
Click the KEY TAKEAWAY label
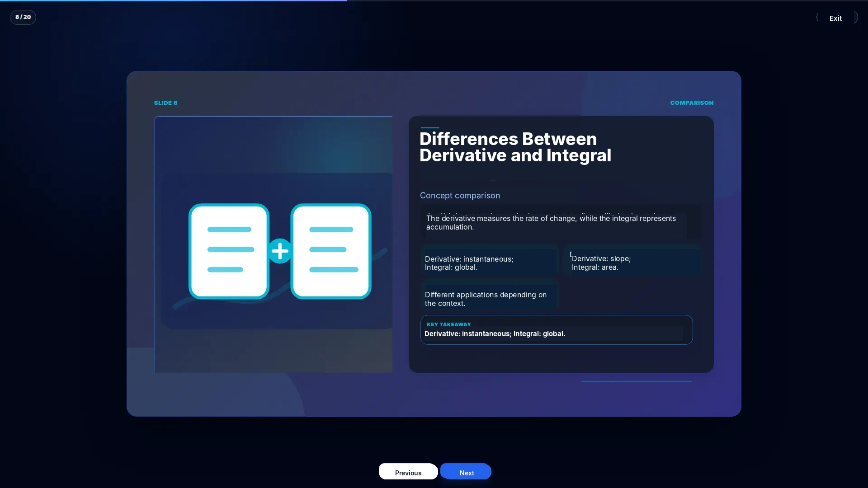(x=449, y=324)
